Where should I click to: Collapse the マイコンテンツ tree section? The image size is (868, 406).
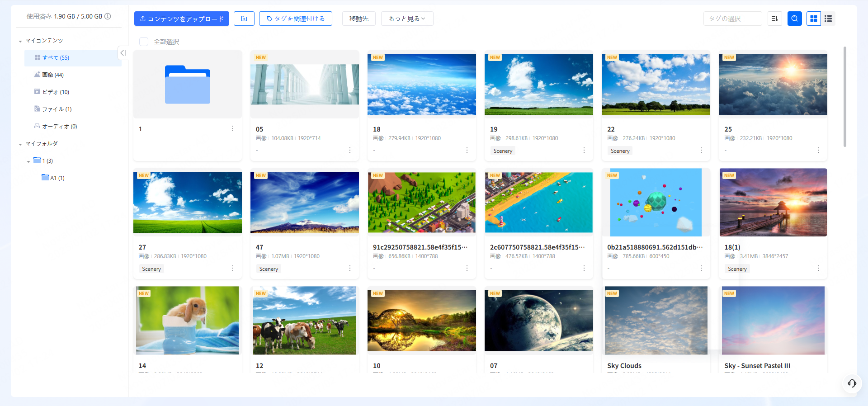(20, 41)
